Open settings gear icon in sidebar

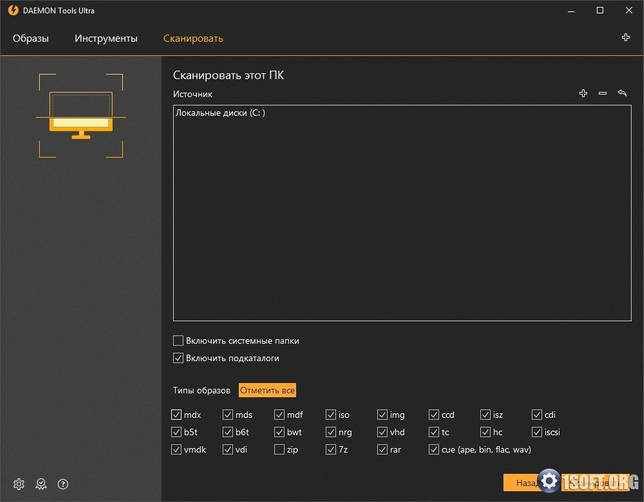19,484
